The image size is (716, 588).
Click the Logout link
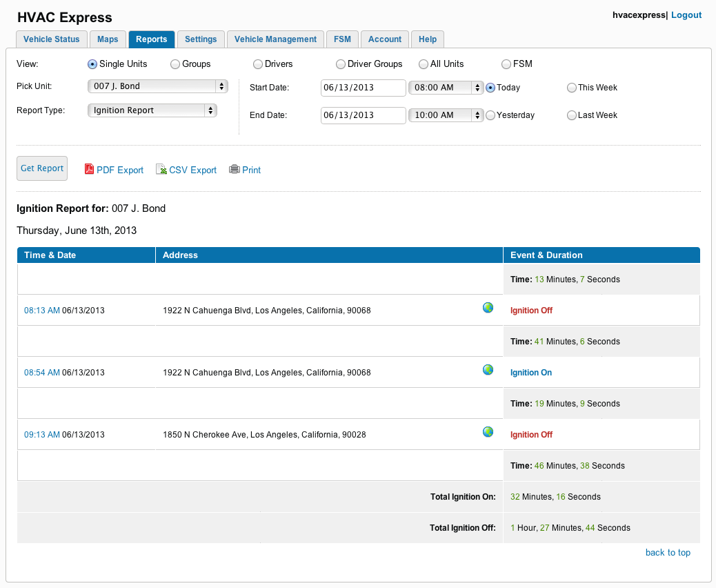pyautogui.click(x=686, y=15)
